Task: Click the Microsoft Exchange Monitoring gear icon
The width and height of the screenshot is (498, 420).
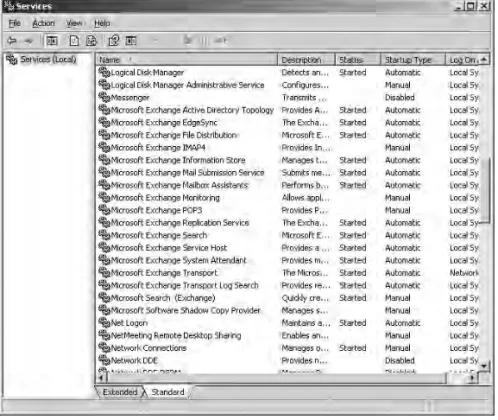Action: click(104, 197)
